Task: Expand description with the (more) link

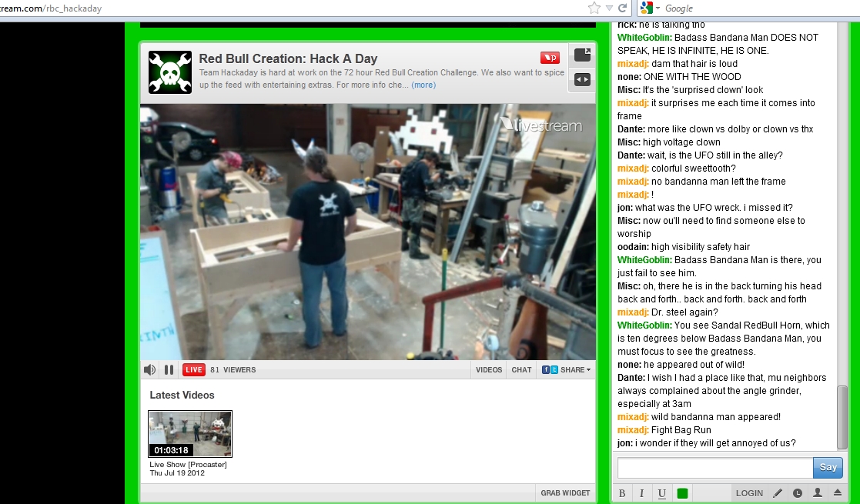Action: 423,85
